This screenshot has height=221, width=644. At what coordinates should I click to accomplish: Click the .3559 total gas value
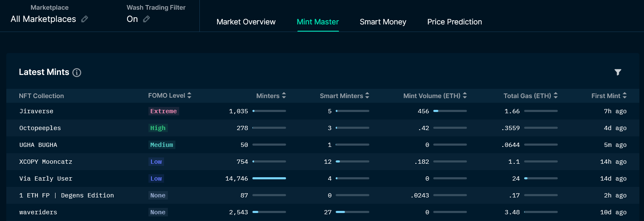click(x=511, y=128)
